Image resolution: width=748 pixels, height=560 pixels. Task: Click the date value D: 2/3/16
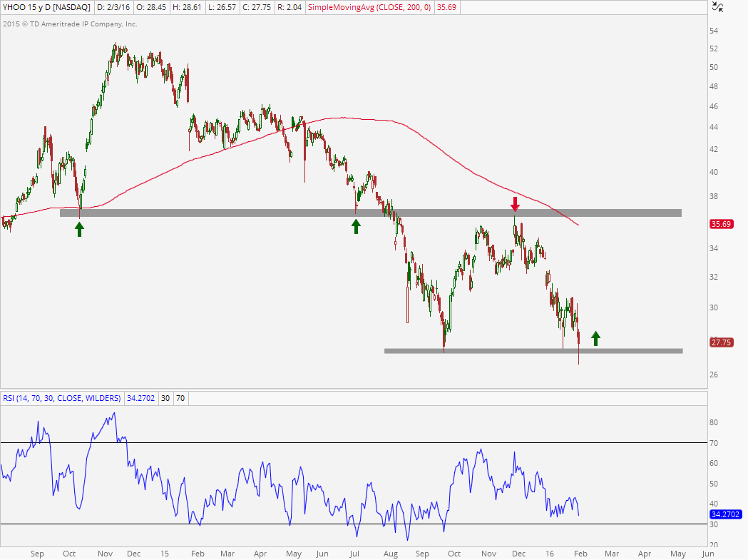click(x=113, y=7)
